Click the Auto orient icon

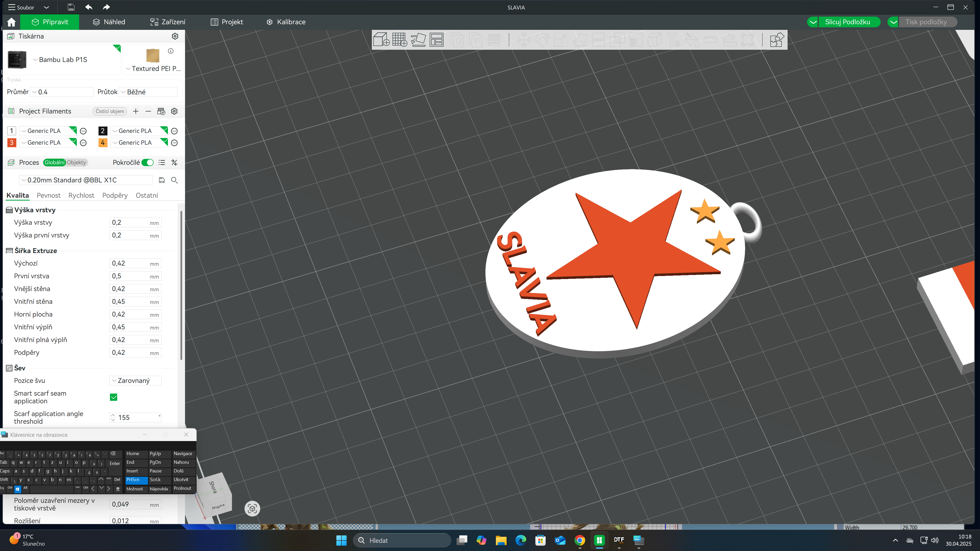click(x=418, y=40)
